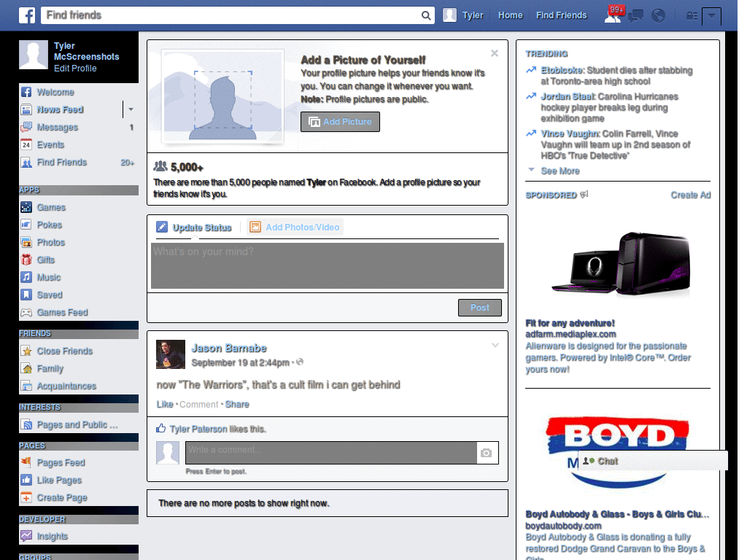Like Jason Barnabe's post

[x=165, y=404]
